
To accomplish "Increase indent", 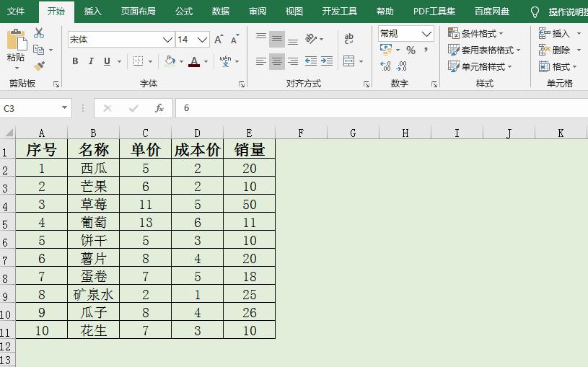I will coord(327,61).
